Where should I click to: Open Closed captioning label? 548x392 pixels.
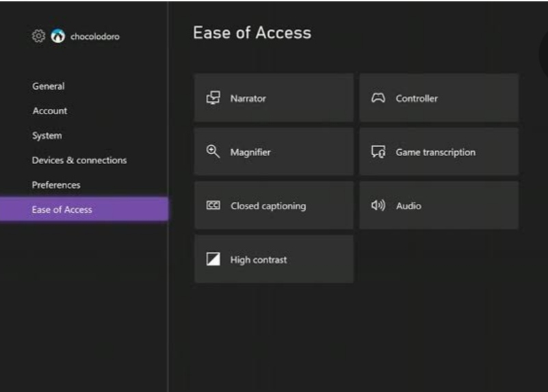(268, 206)
